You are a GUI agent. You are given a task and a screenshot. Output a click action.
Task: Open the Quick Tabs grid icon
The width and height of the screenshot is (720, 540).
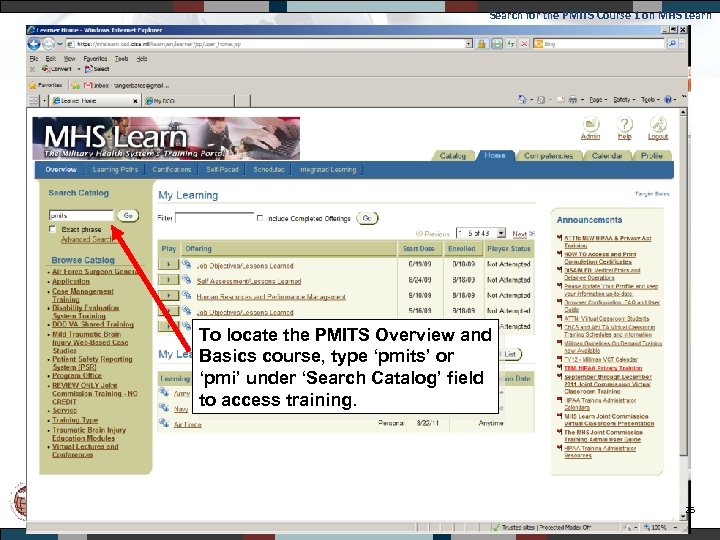pos(34,101)
